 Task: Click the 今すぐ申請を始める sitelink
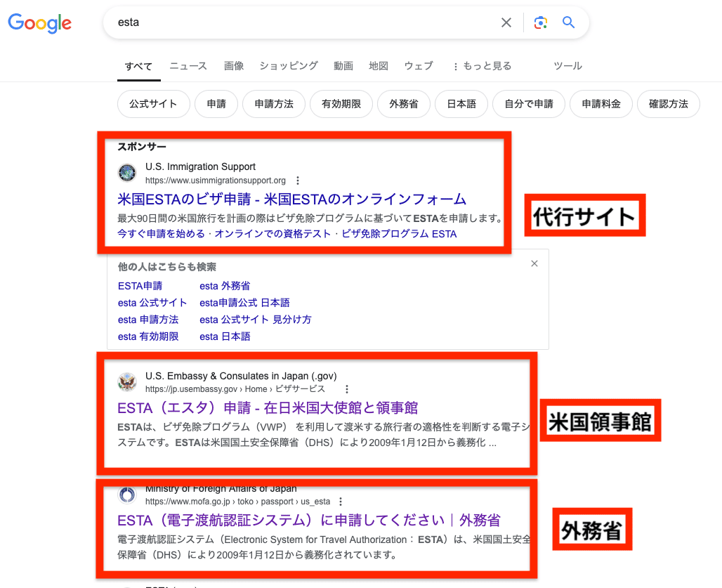[161, 234]
